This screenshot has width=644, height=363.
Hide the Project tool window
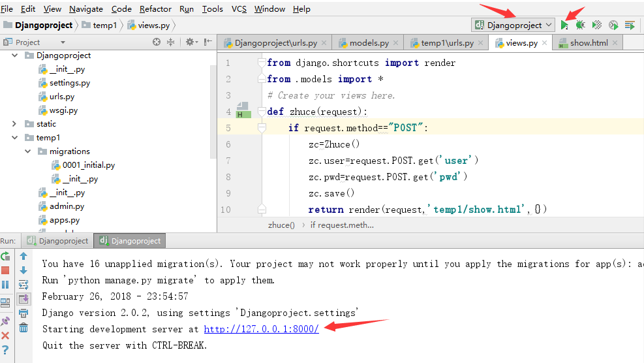coord(208,42)
